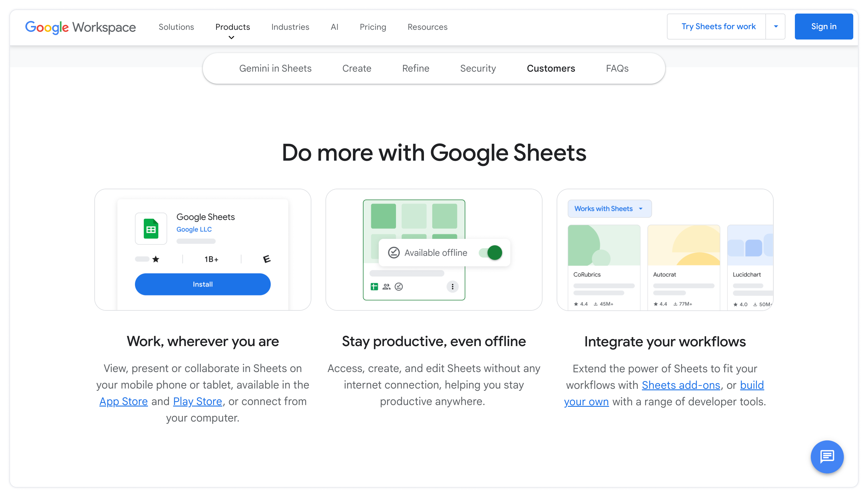Toggle the Available offline switch
Screen dimensions: 868x497
[x=491, y=253]
